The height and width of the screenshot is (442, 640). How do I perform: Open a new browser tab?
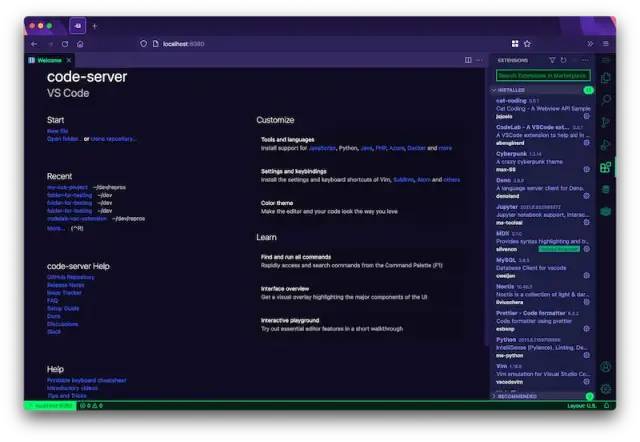click(95, 27)
